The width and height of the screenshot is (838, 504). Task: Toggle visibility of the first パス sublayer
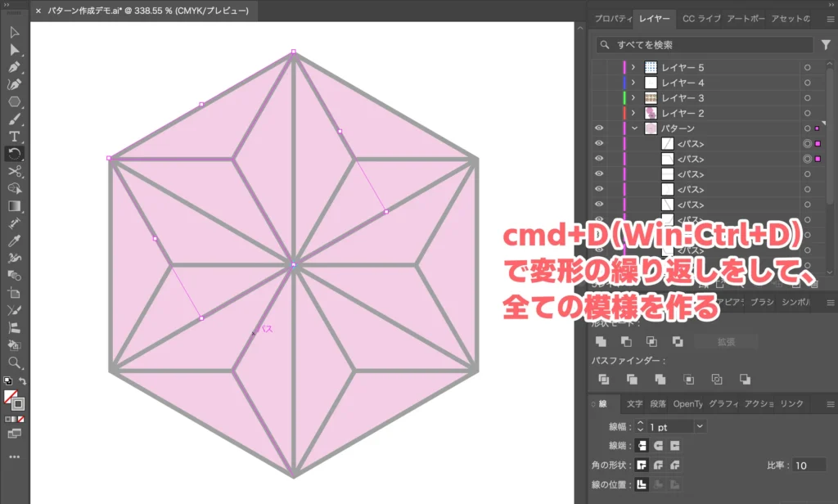click(x=598, y=144)
